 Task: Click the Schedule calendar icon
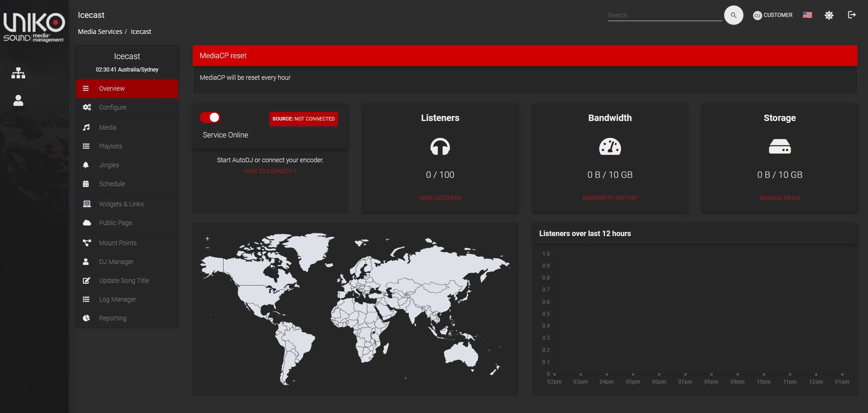click(86, 184)
